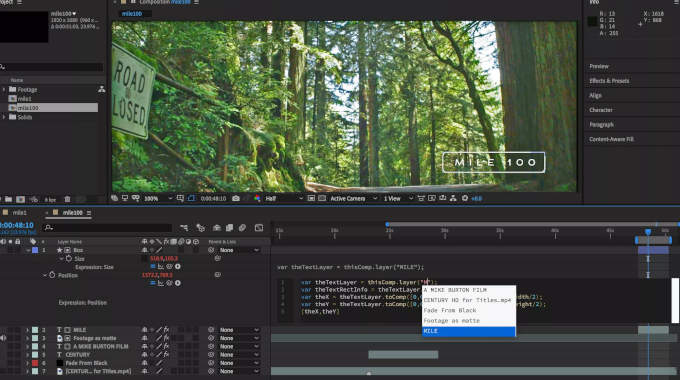Open the graph editor icon in timeline
The image size is (680, 380).
(x=259, y=228)
